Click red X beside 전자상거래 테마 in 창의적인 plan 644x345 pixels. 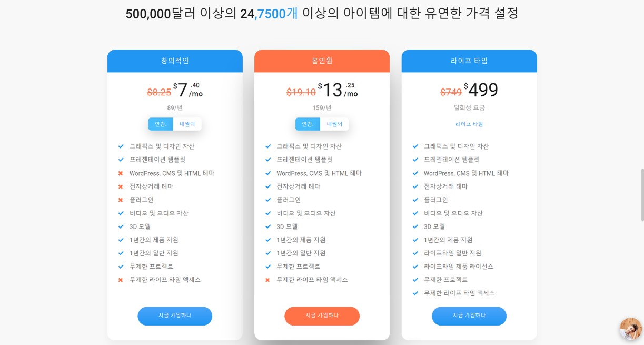point(121,186)
